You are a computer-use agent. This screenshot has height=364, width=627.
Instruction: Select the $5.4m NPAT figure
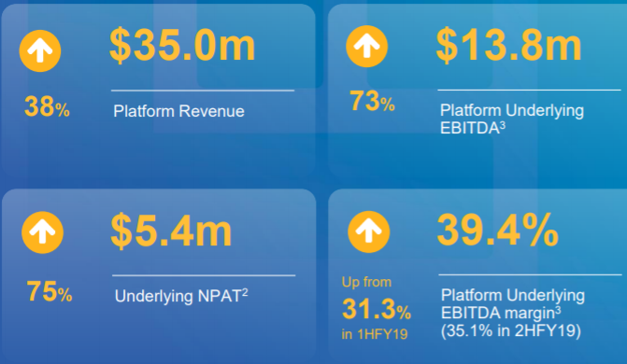pyautogui.click(x=171, y=231)
